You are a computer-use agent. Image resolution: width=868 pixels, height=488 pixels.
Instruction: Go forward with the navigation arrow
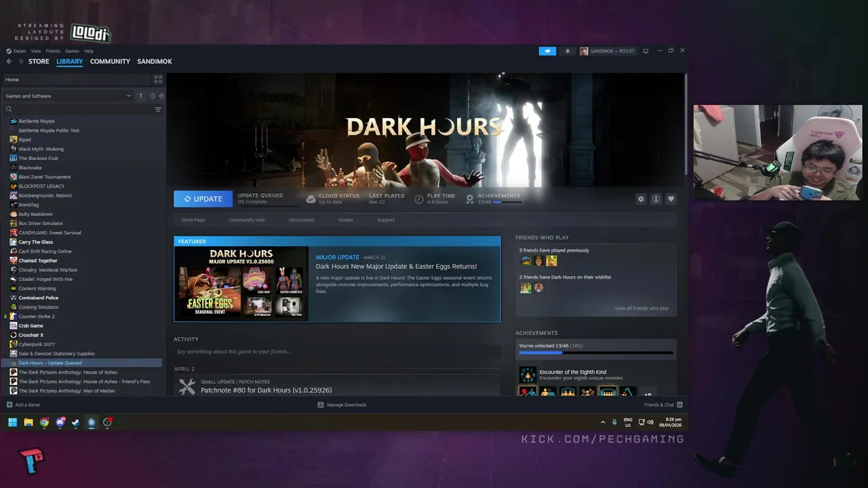[20, 61]
